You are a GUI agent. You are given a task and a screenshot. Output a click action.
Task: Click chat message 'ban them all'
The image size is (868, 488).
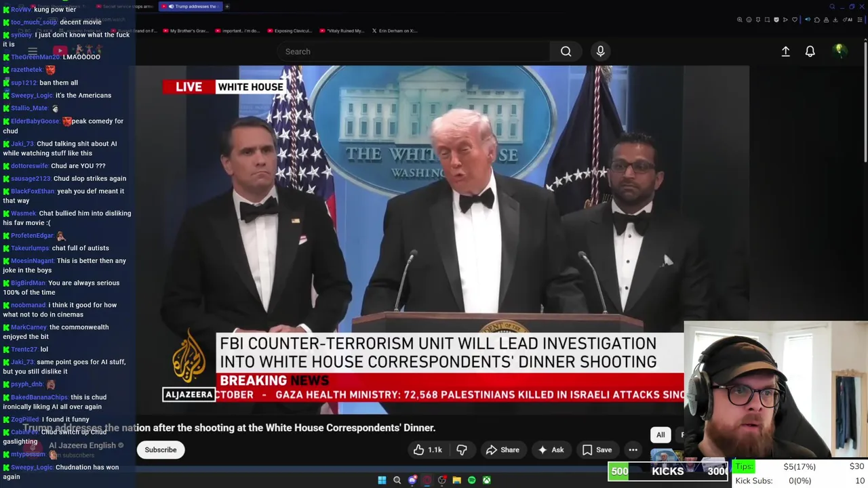[x=58, y=83]
